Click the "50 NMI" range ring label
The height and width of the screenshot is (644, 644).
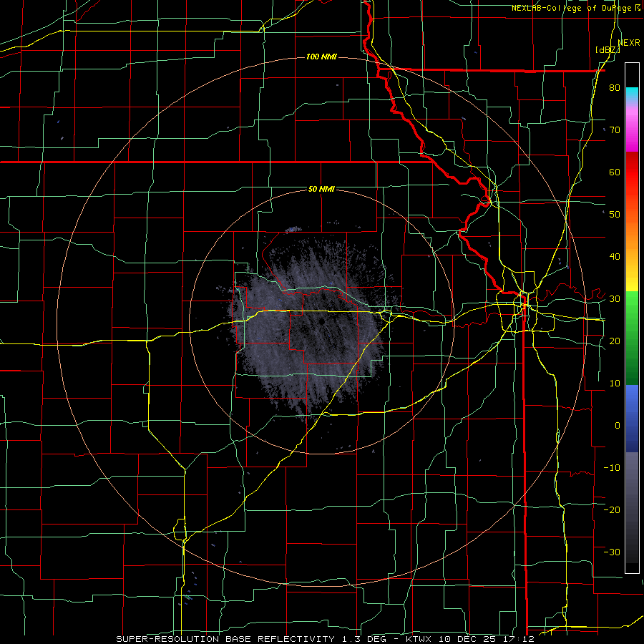(321, 190)
